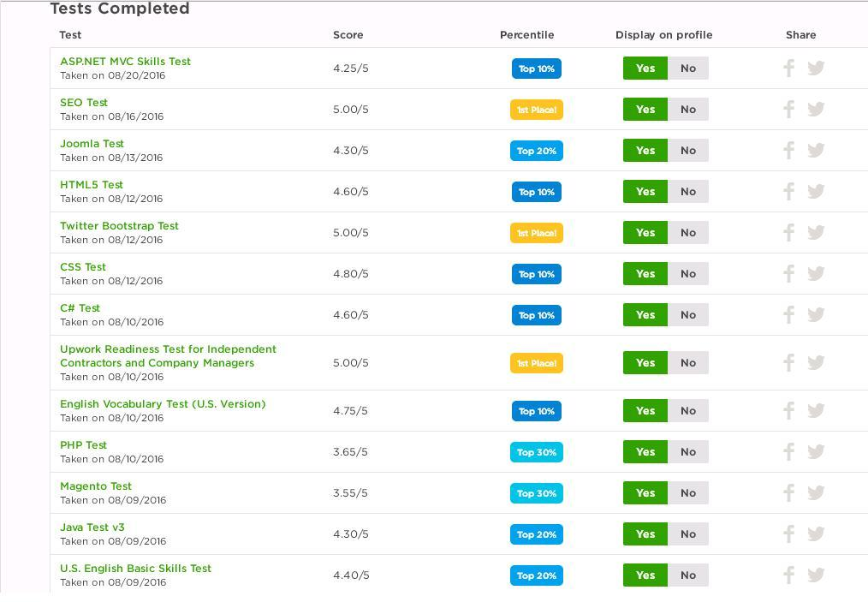Select Yes for English Vocabulary Test display

645,411
